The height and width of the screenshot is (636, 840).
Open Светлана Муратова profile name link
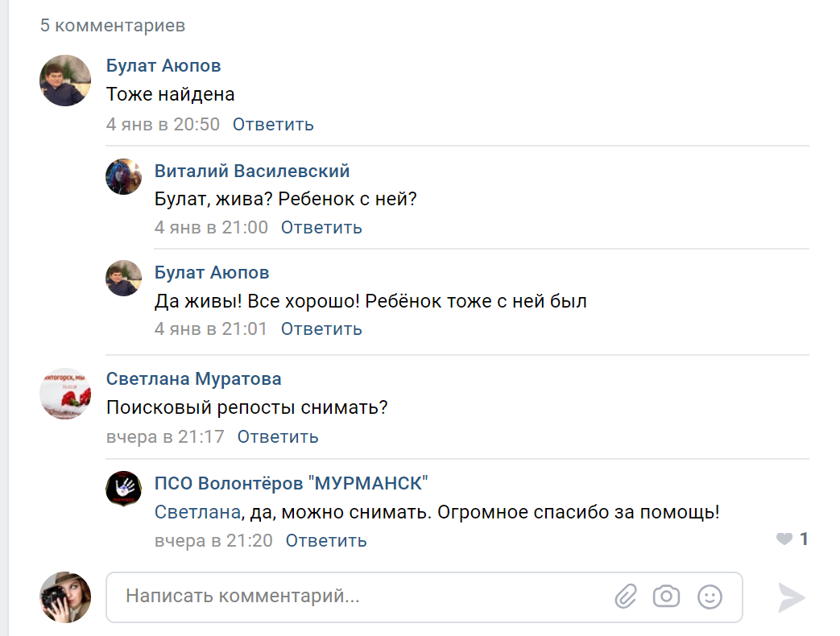click(x=194, y=379)
